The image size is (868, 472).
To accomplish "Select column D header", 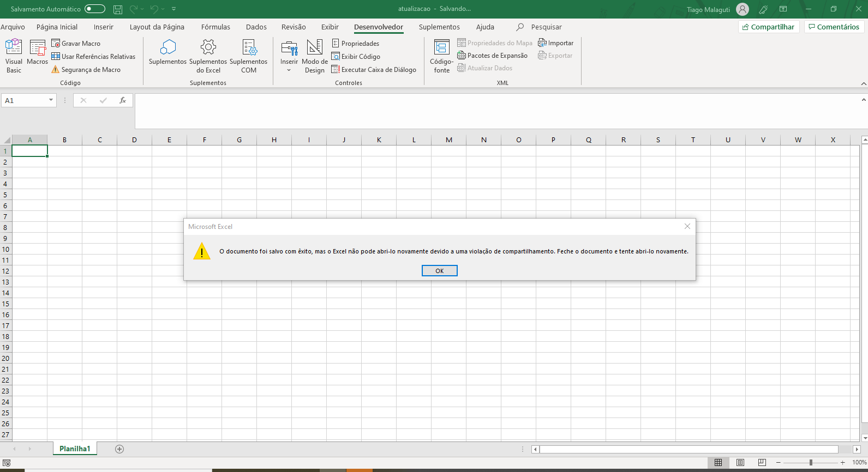I will (134, 140).
